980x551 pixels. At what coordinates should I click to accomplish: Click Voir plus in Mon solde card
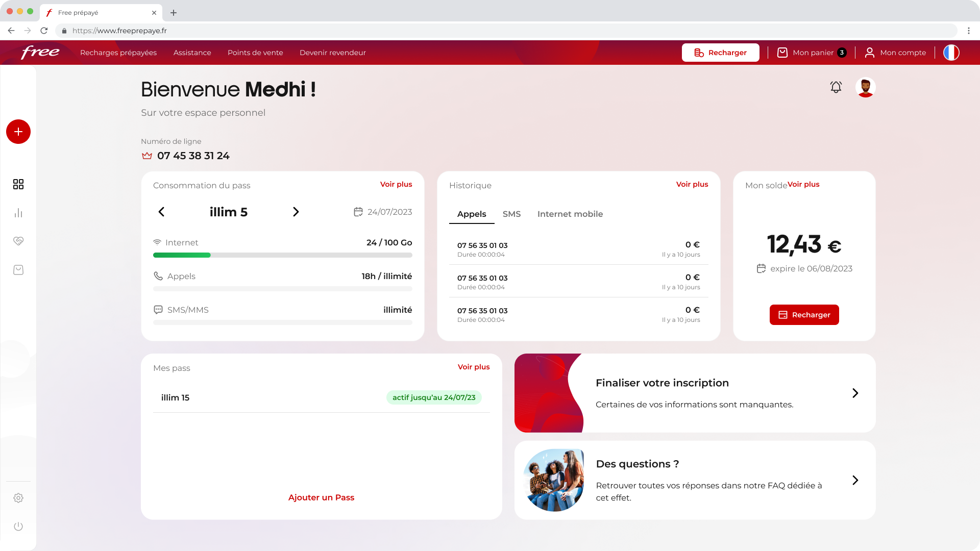[x=803, y=184]
